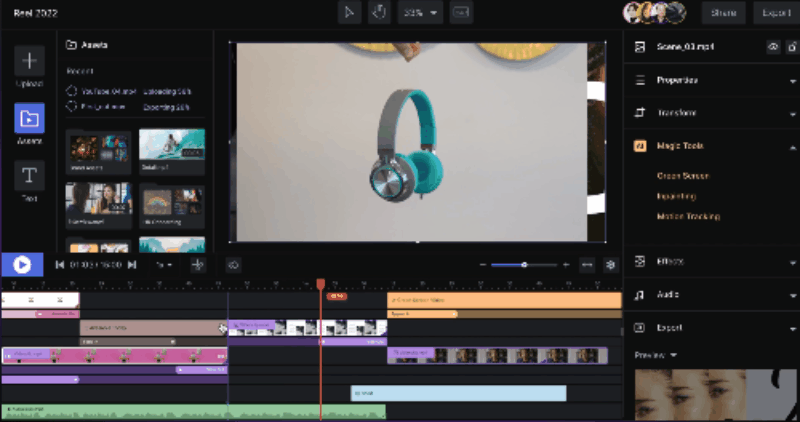The width and height of the screenshot is (800, 422).
Task: Expand the Audio section arrow
Action: pyautogui.click(x=793, y=295)
